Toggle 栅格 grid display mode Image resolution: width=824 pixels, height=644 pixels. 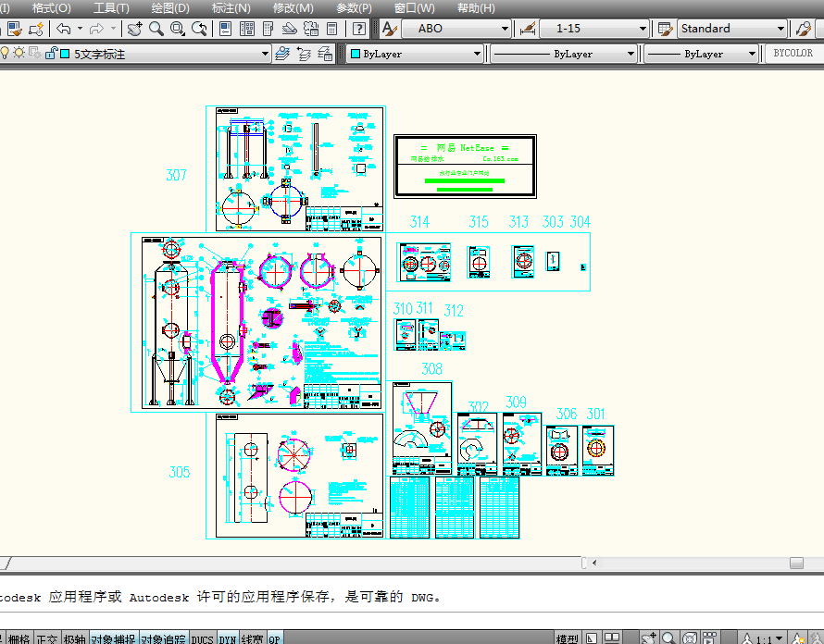pyautogui.click(x=19, y=638)
